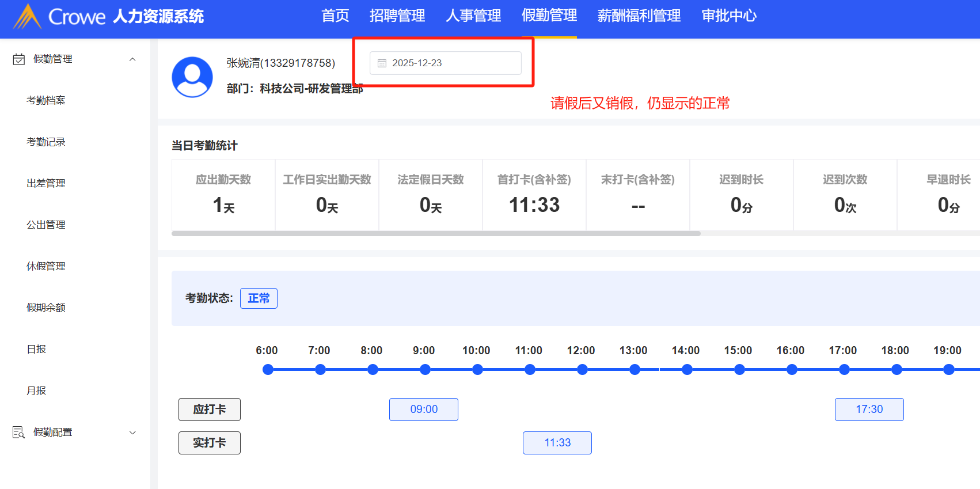
Task: Open 休假管理 in sidebar
Action: 46,266
